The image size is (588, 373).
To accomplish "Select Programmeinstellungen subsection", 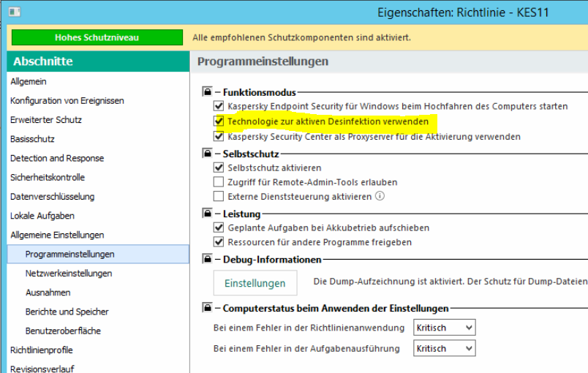I will click(98, 255).
